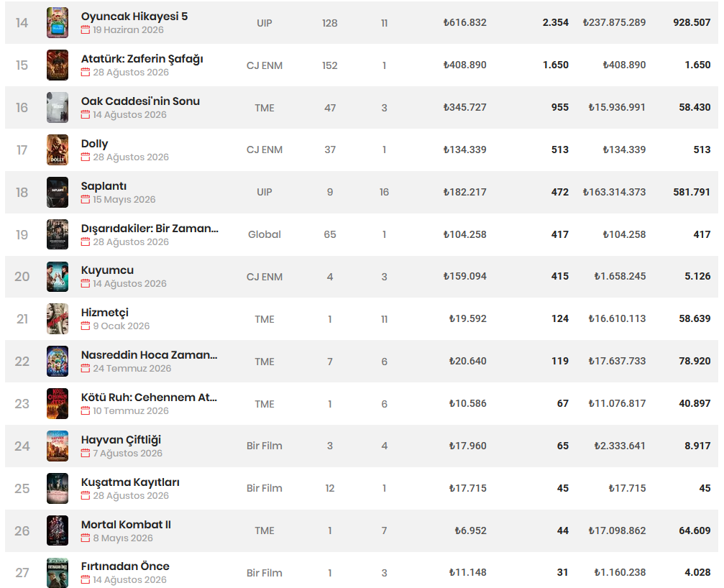
Task: Click calendar icon next to 24 Temmuz 2026
Action: tap(86, 368)
